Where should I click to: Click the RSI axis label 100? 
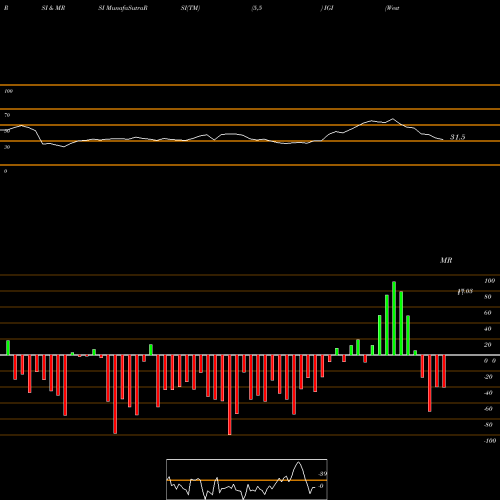[8, 91]
